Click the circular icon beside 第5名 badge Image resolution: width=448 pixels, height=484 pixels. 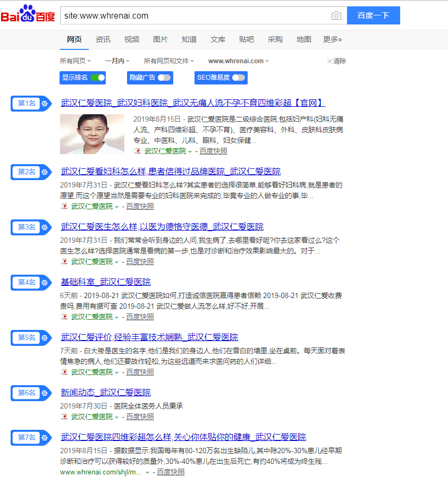(45, 338)
